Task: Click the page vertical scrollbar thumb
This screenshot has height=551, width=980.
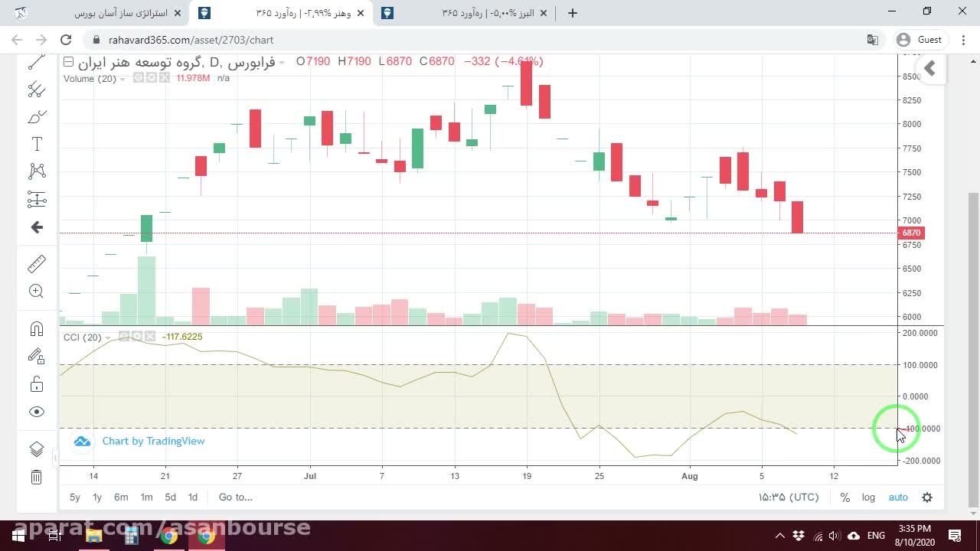Action: 973,348
